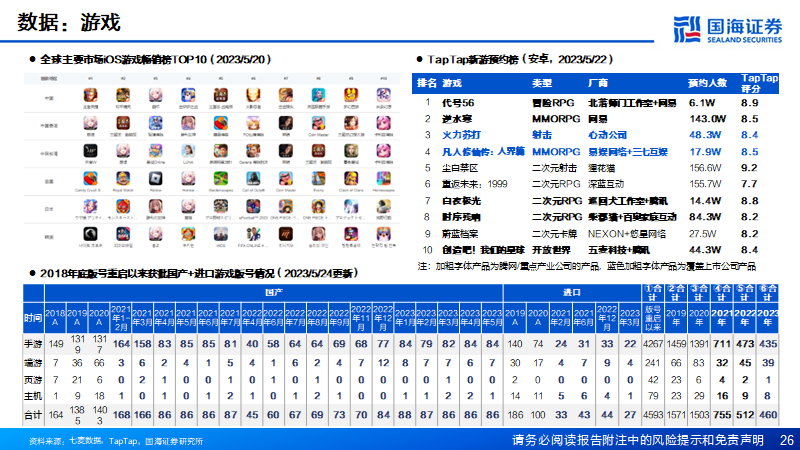Click the Roblox icon in the USA row
The height and width of the screenshot is (450, 800).
pyautogui.click(x=155, y=179)
